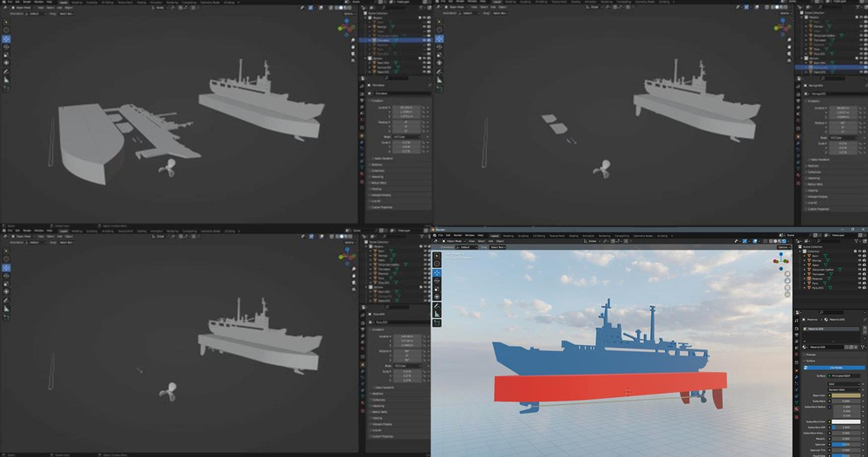Click the Use Nodes button
Screen dimensions: 868x457
coord(835,368)
